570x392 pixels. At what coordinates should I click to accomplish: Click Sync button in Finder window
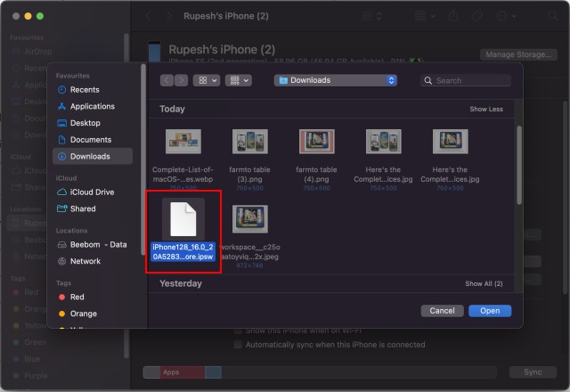pyautogui.click(x=533, y=372)
